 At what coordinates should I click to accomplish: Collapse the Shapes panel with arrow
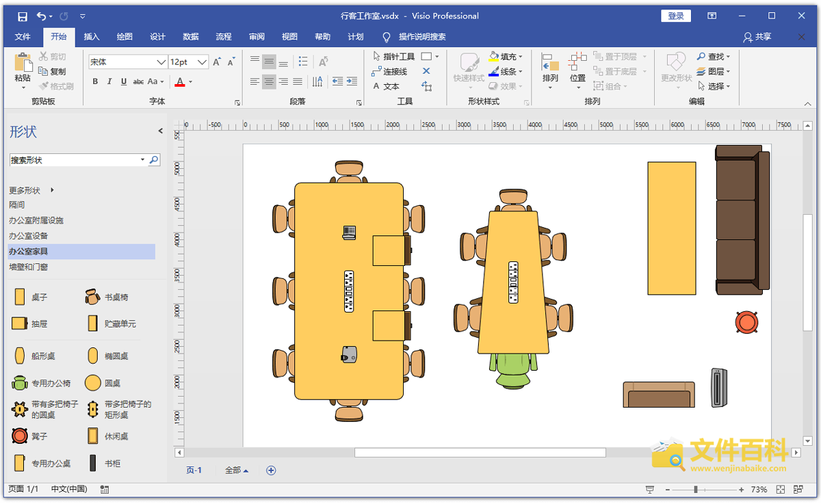click(x=161, y=131)
